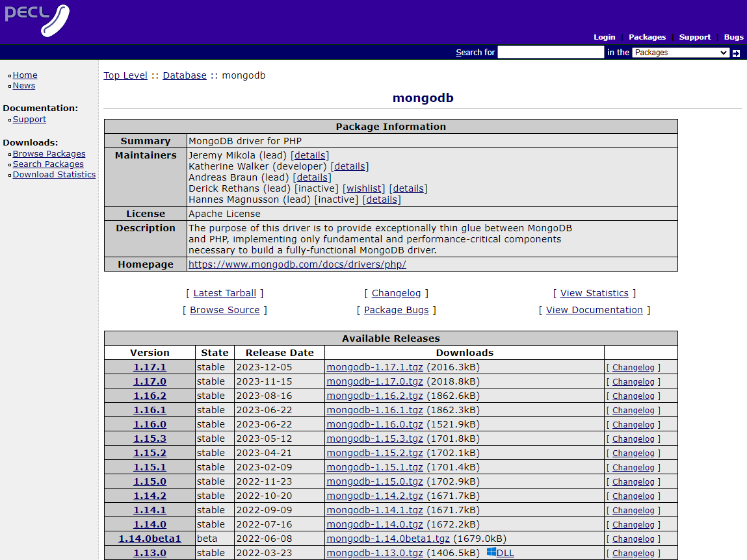Screen dimensions: 747x560
Task: Open the DLL link for 1.13.0
Action: pyautogui.click(x=505, y=553)
